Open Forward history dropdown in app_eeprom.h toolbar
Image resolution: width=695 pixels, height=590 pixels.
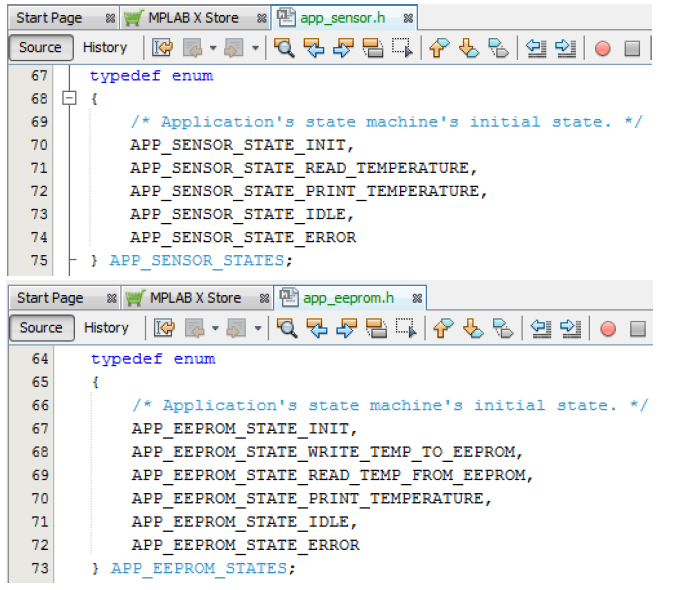point(258,328)
